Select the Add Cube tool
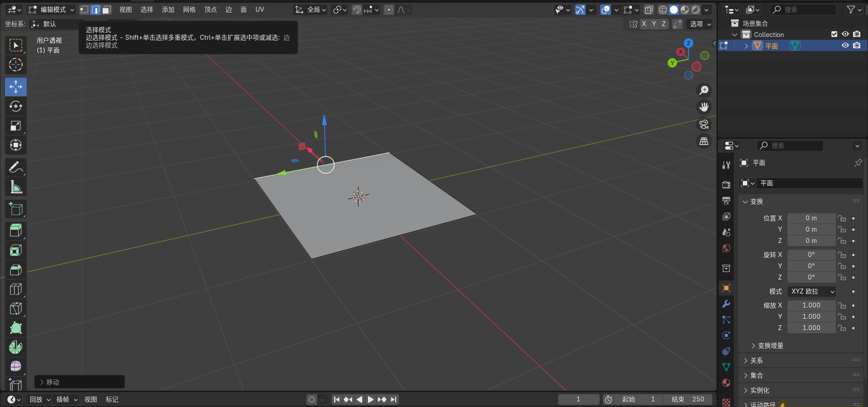The height and width of the screenshot is (407, 868). pyautogui.click(x=16, y=209)
